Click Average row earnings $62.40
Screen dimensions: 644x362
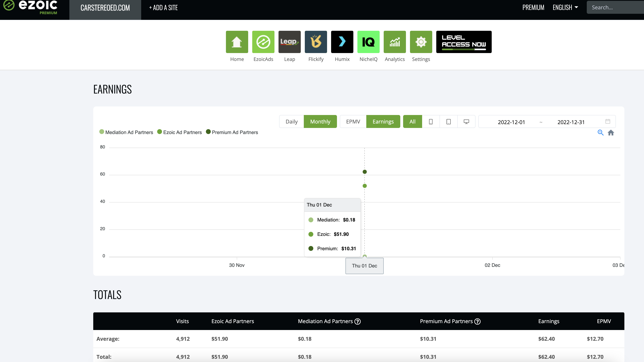pyautogui.click(x=546, y=339)
